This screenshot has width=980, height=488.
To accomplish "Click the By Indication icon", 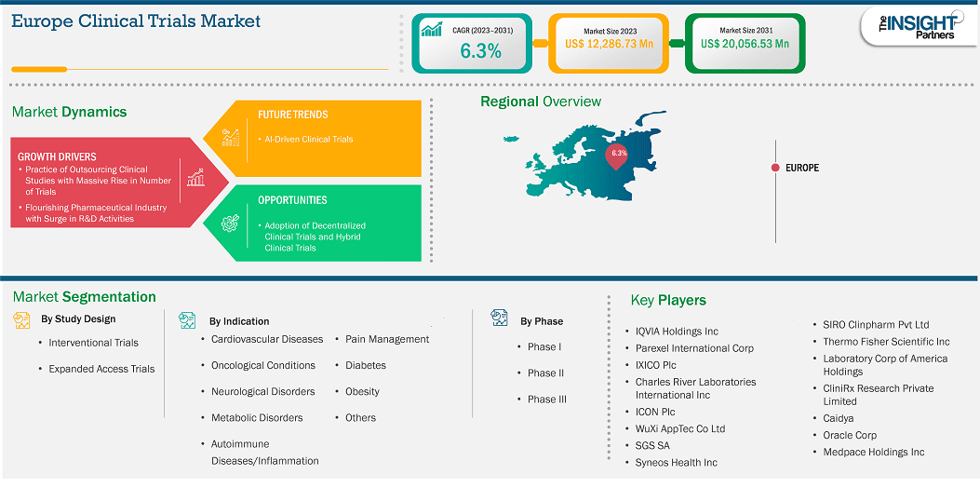I will point(187,320).
